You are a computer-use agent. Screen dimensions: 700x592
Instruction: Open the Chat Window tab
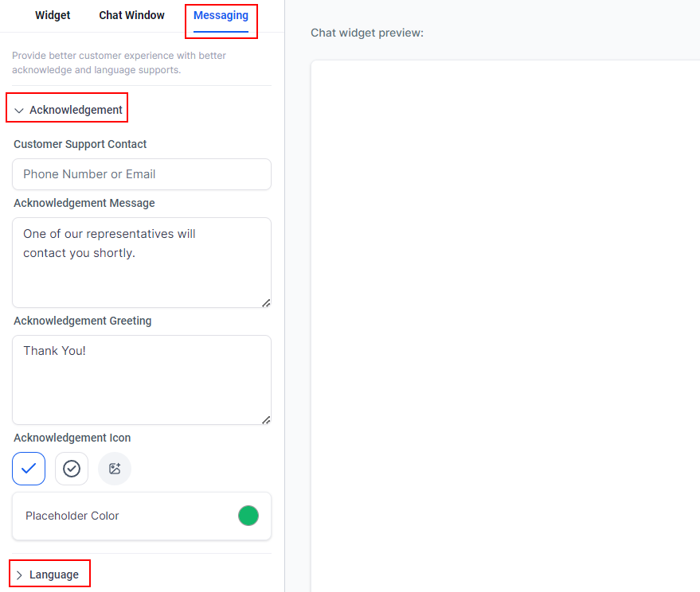pyautogui.click(x=131, y=16)
